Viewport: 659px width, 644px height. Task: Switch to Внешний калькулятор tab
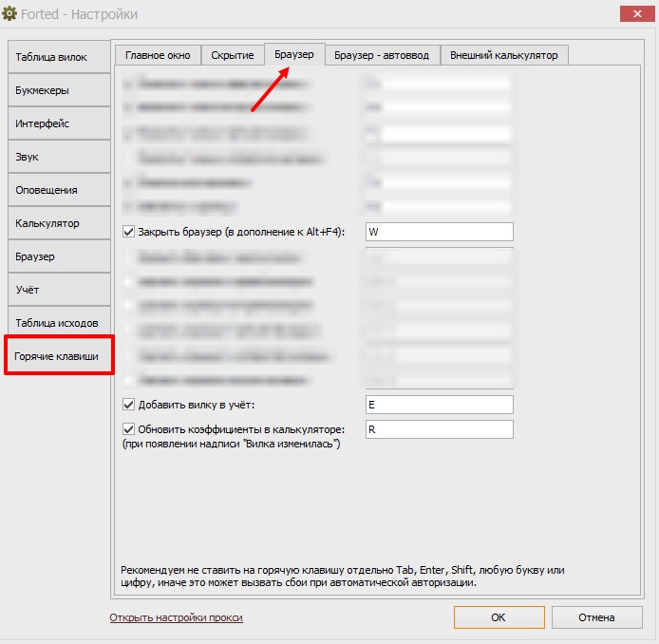[504, 55]
